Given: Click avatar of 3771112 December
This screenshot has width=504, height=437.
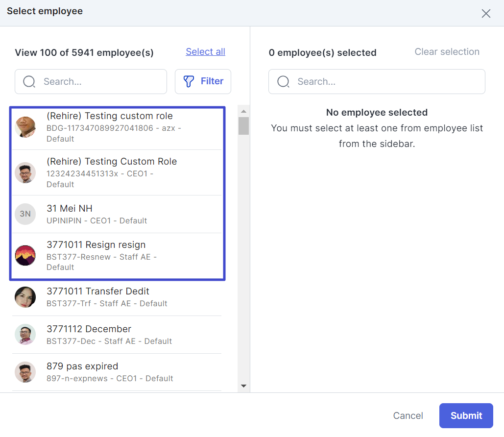Looking at the screenshot, I should (x=25, y=335).
